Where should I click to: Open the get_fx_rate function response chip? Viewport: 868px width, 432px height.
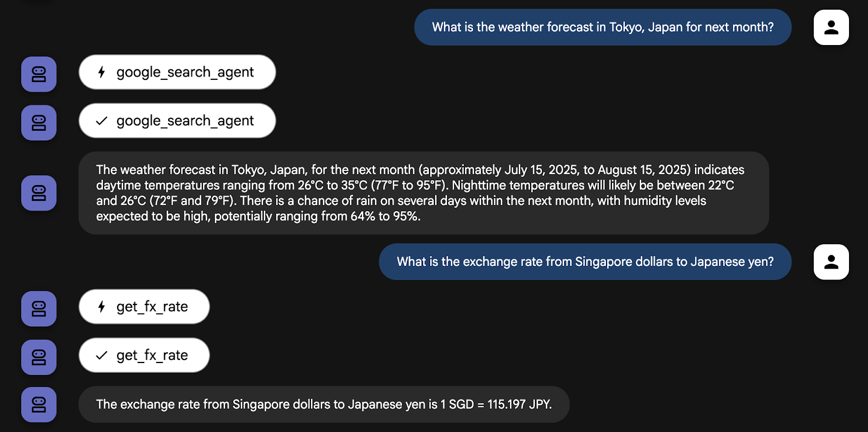coord(144,355)
